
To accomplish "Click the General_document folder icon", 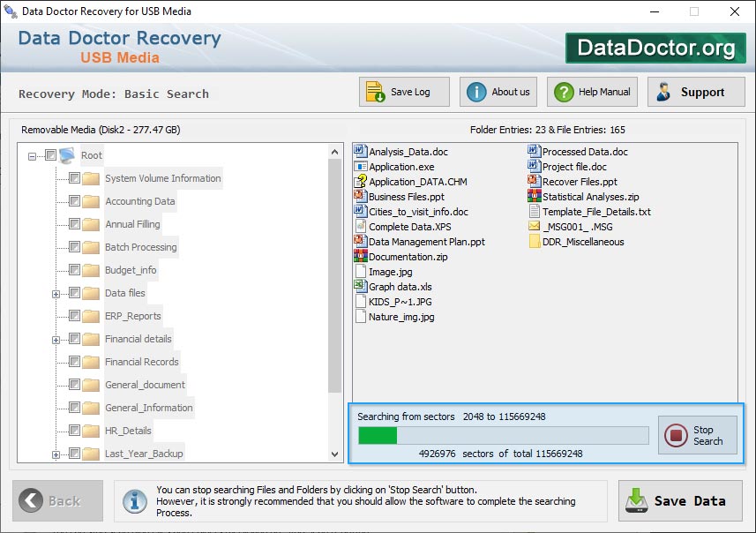I will (91, 385).
